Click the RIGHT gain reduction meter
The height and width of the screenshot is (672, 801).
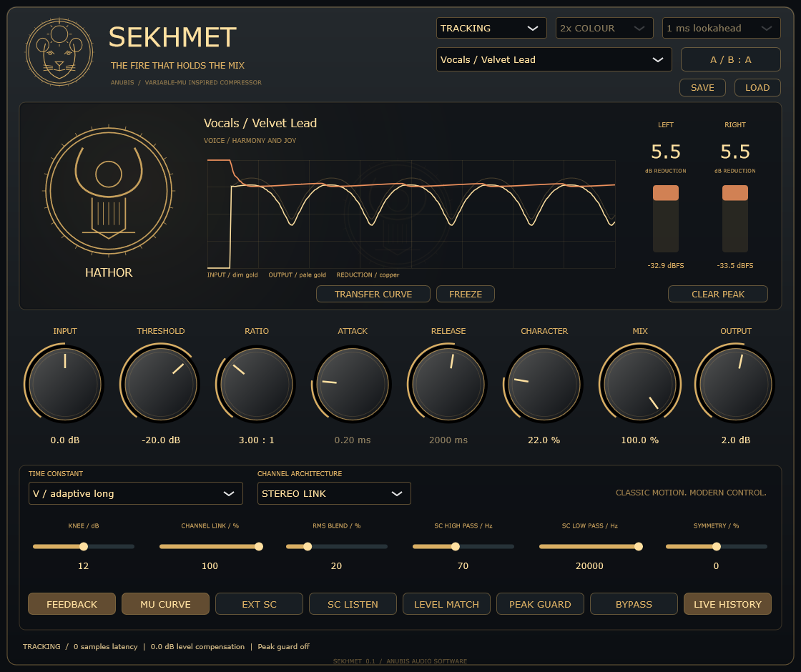[x=735, y=219]
